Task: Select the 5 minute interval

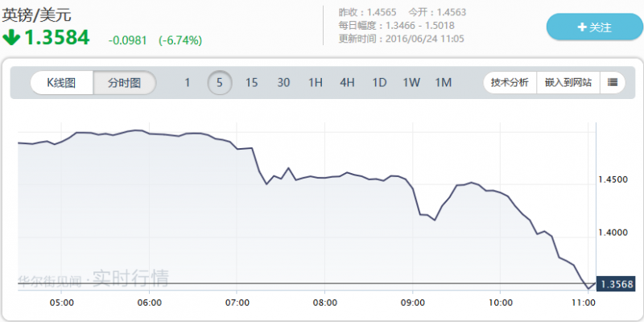Action: (x=219, y=83)
